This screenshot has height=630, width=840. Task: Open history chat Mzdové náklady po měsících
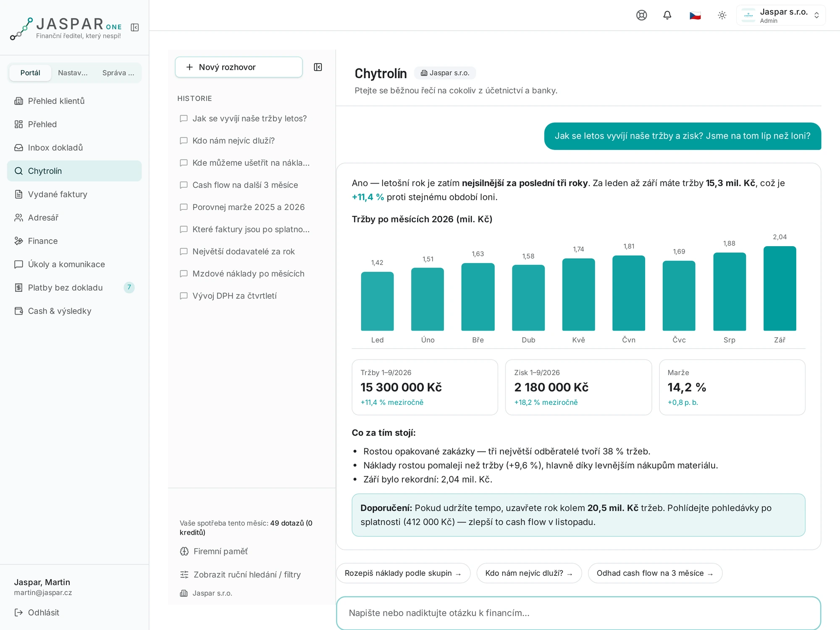click(248, 273)
